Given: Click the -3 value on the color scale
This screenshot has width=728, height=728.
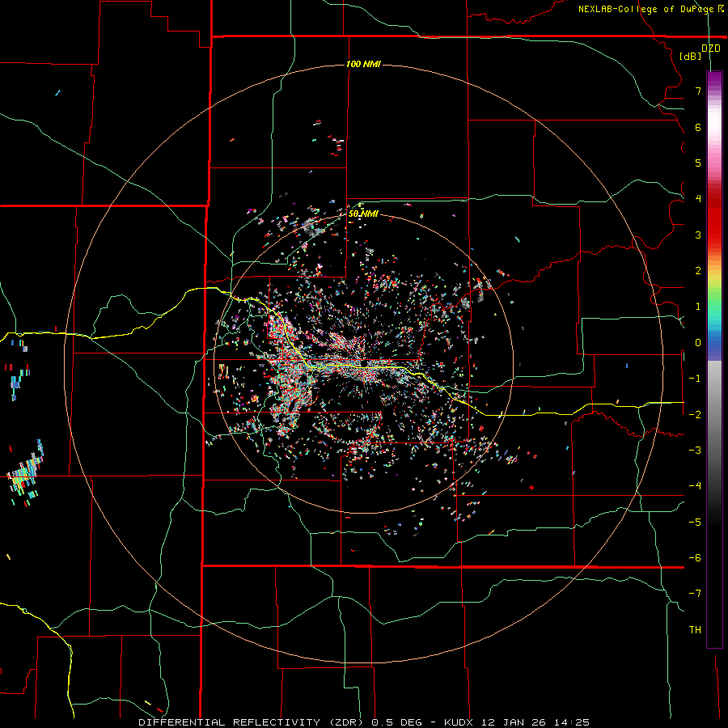Looking at the screenshot, I should [695, 450].
